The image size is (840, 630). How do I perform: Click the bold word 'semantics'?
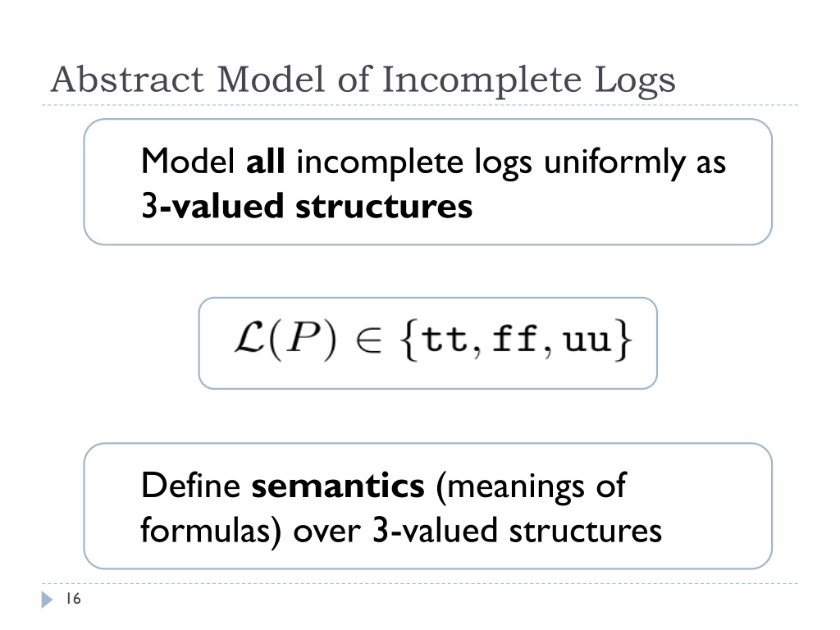338,486
